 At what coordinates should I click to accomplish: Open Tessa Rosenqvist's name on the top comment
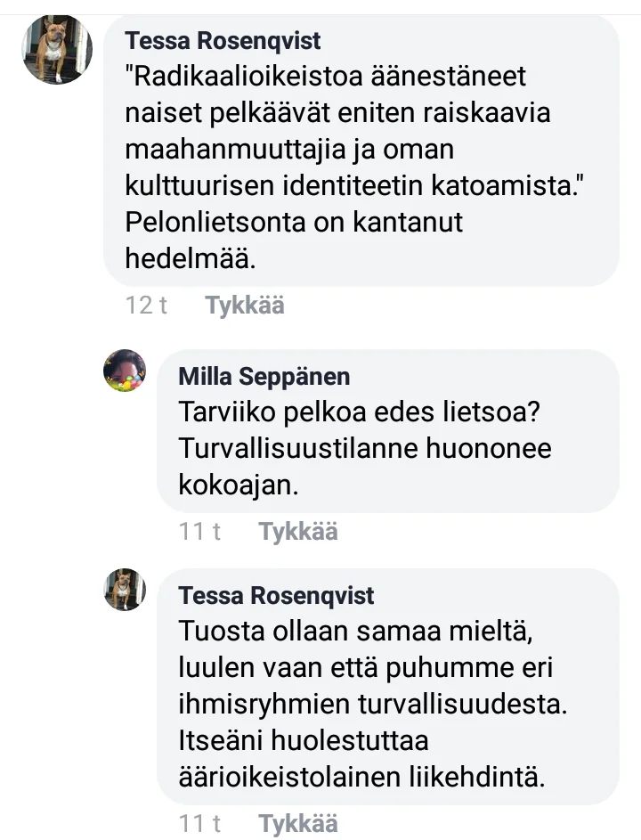click(223, 41)
